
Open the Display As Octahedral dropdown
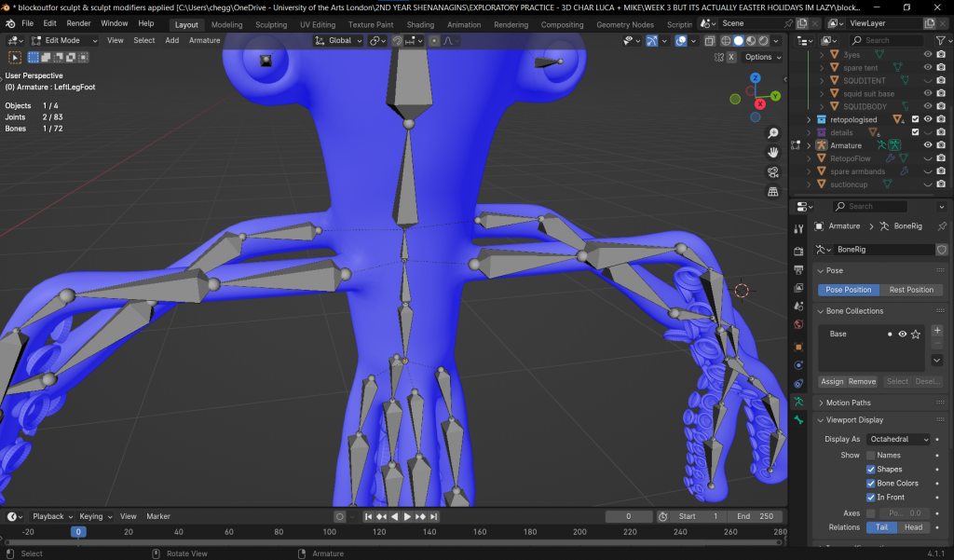pos(899,440)
